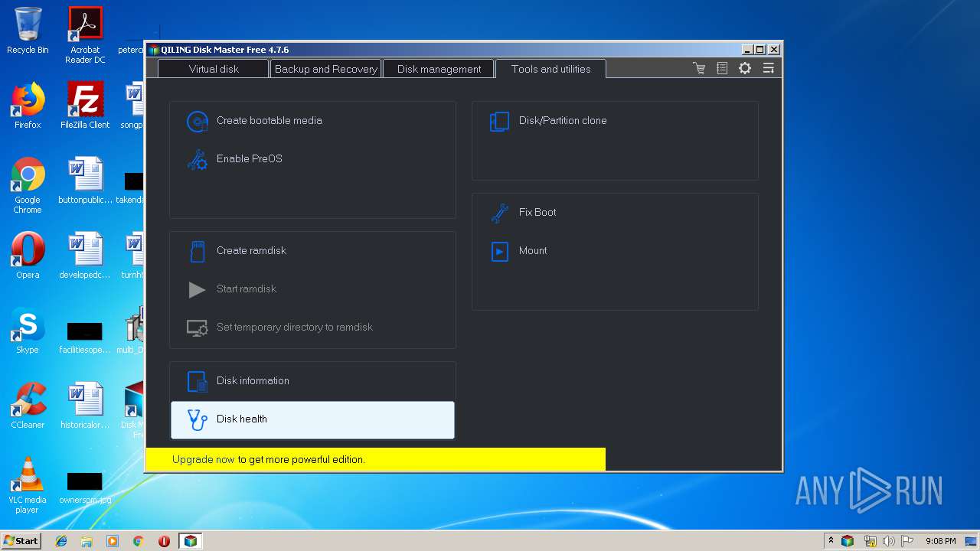The width and height of the screenshot is (980, 551).
Task: Click the Action Center flag tray icon
Action: [x=907, y=541]
